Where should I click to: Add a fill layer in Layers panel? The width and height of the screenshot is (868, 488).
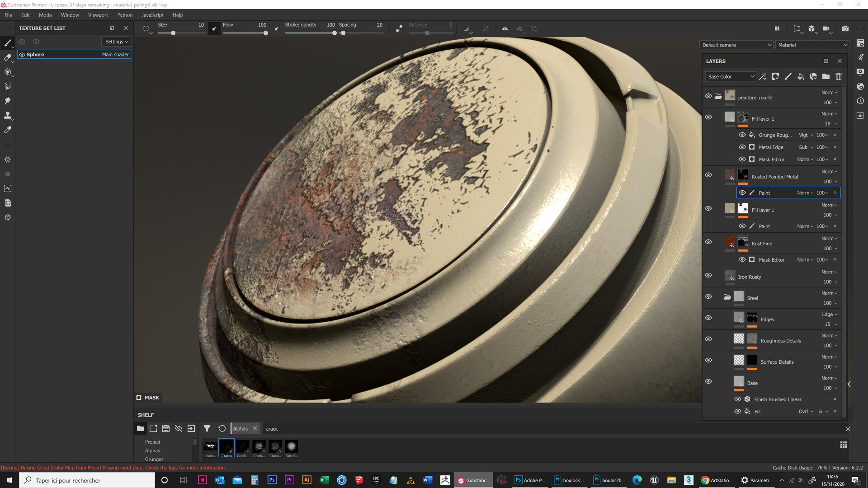tap(800, 76)
